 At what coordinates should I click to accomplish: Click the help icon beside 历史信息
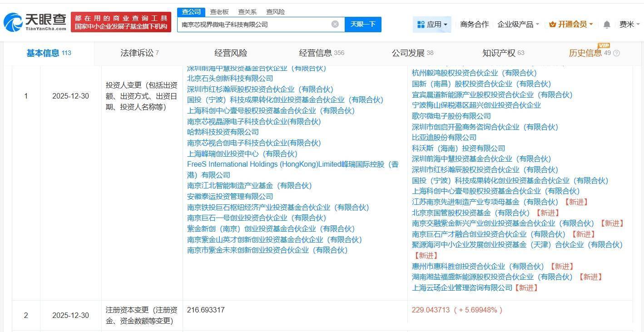pos(616,53)
